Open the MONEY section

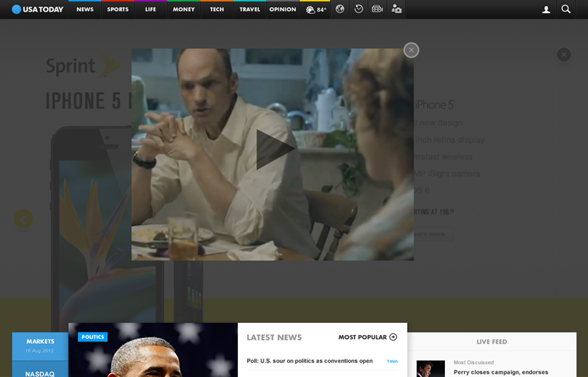pyautogui.click(x=184, y=9)
